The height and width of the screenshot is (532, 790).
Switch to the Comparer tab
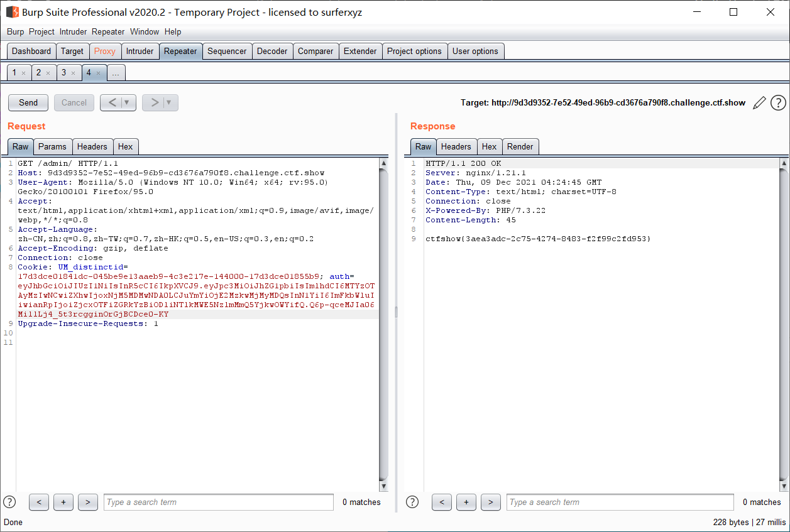tap(315, 52)
